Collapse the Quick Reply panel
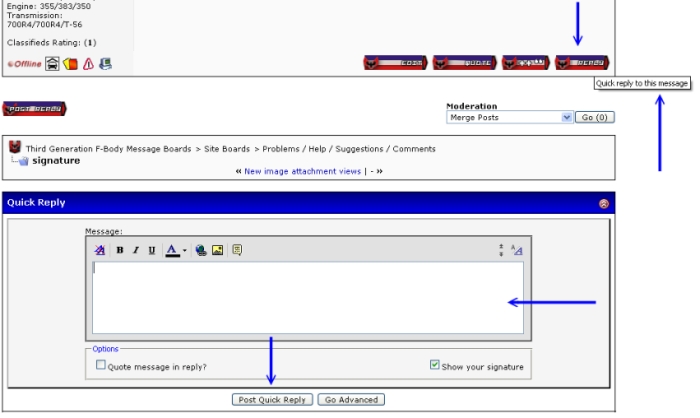 (603, 203)
